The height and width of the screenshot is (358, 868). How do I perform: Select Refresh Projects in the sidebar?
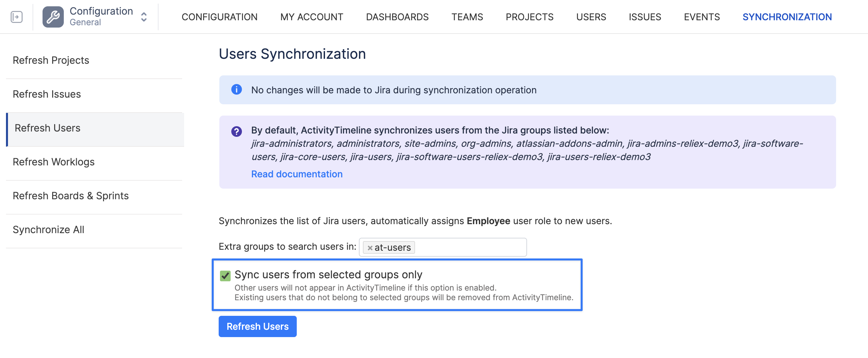51,60
